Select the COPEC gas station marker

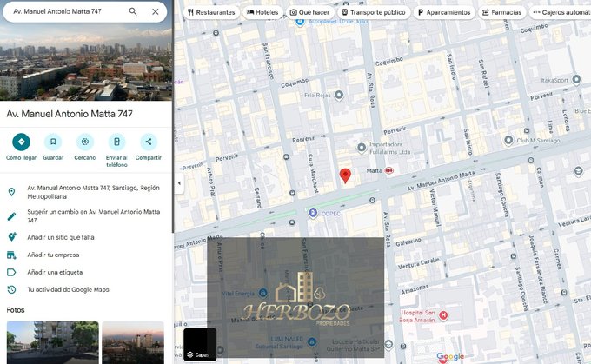(x=313, y=213)
